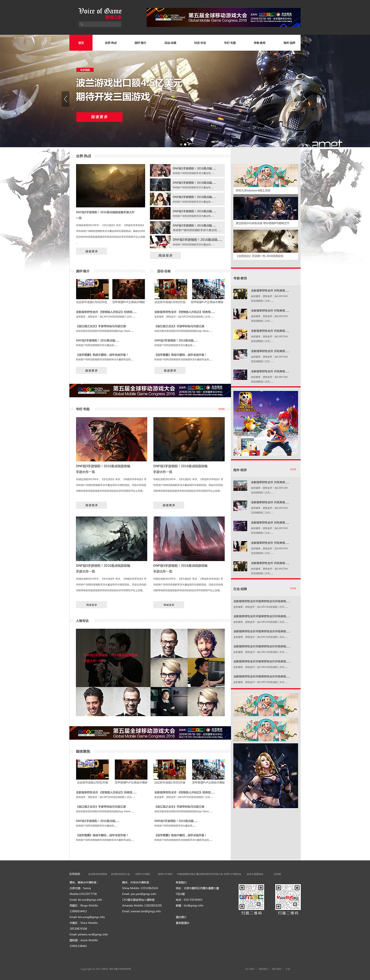The image size is (370, 980).
Task: Click the search magnifier icon in header
Action: pyautogui.click(x=81, y=24)
